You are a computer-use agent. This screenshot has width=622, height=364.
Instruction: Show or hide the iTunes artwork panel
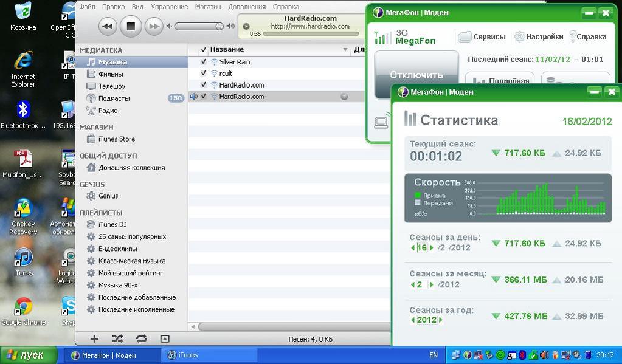(165, 338)
